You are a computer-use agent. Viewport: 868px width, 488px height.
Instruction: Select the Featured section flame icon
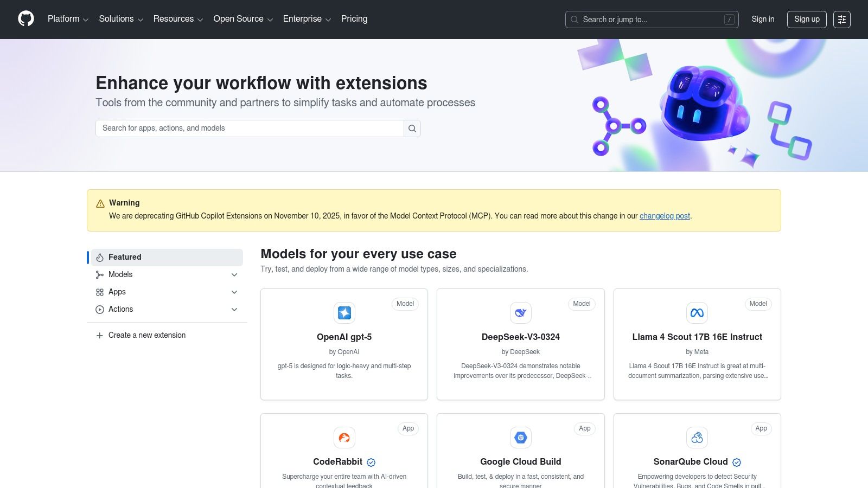point(99,257)
